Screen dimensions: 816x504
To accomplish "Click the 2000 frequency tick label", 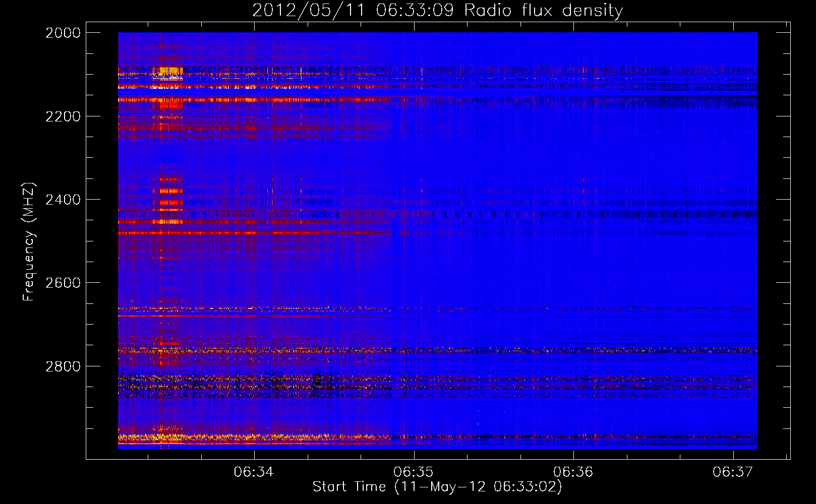I will 63,33.
